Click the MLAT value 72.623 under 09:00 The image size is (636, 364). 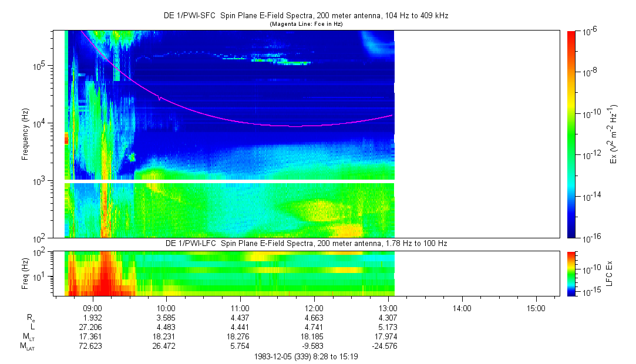tap(92, 346)
